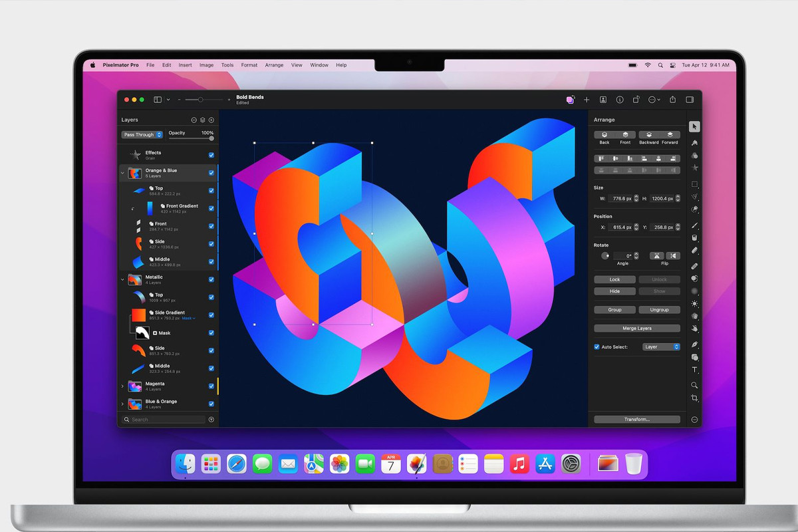Pick the Rectangular Selection tool

pyautogui.click(x=694, y=184)
